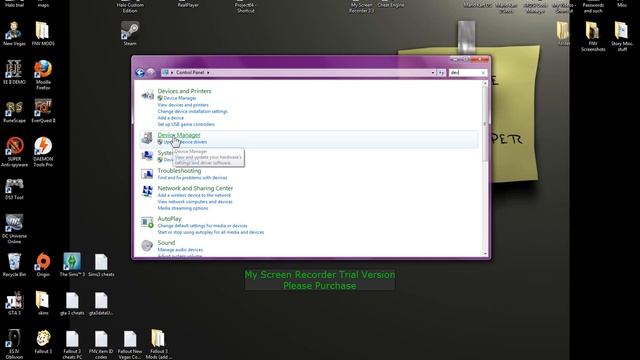Select the Fallout 3 desktop shortcut
This screenshot has height=360, width=640.
point(43,342)
